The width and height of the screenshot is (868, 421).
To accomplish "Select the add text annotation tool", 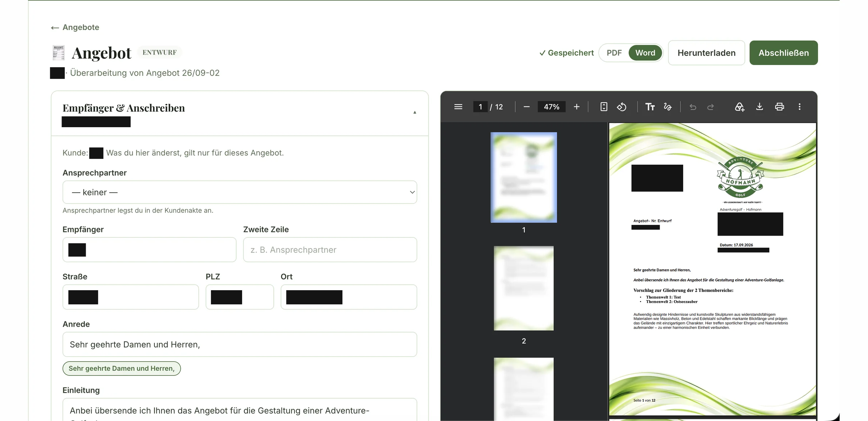I will click(650, 107).
